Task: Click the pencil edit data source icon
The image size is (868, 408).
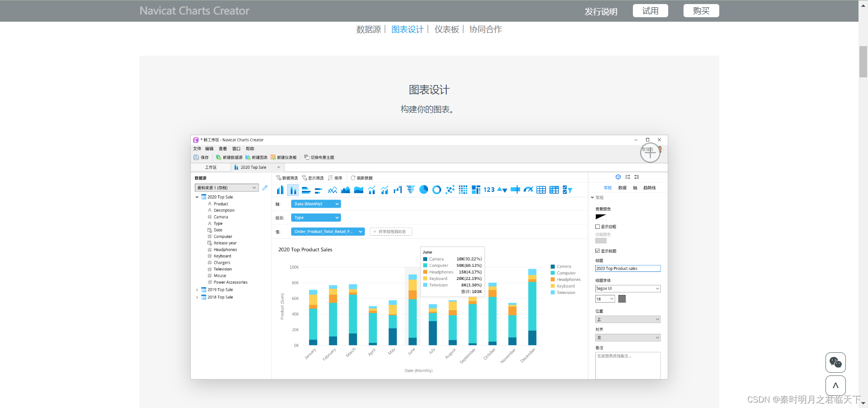Action: pos(264,188)
